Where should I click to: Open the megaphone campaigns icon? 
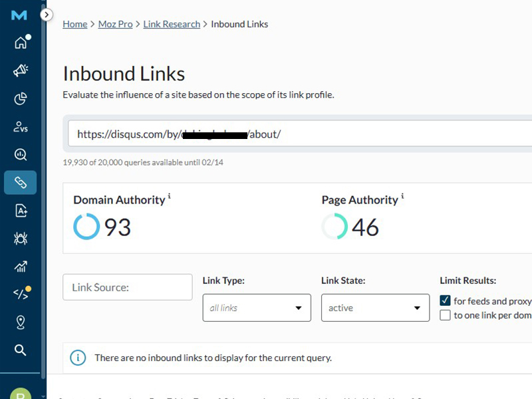point(21,70)
